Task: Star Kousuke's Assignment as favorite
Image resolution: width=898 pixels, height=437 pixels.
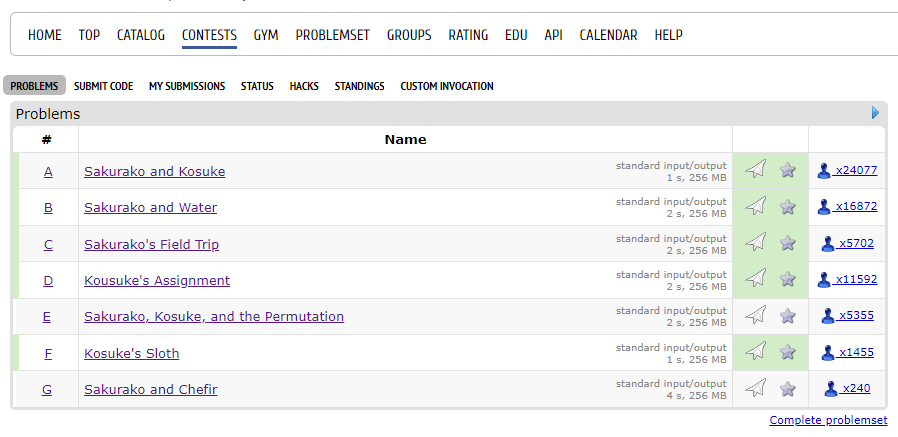Action: 788,279
